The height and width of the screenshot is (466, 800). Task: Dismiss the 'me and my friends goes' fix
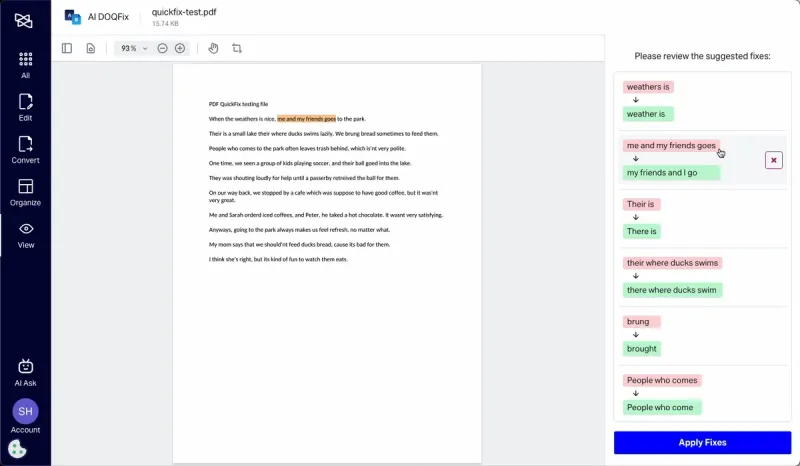pos(773,160)
